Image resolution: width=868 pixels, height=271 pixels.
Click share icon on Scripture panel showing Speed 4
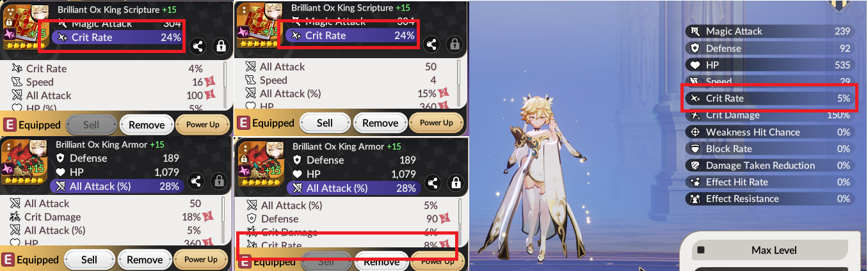(x=431, y=44)
